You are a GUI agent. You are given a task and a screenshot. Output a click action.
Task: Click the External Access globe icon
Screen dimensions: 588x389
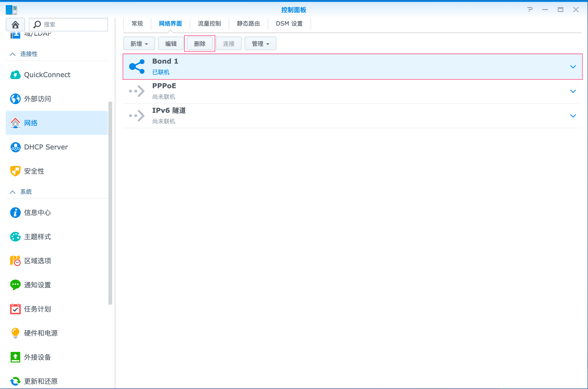[15, 99]
